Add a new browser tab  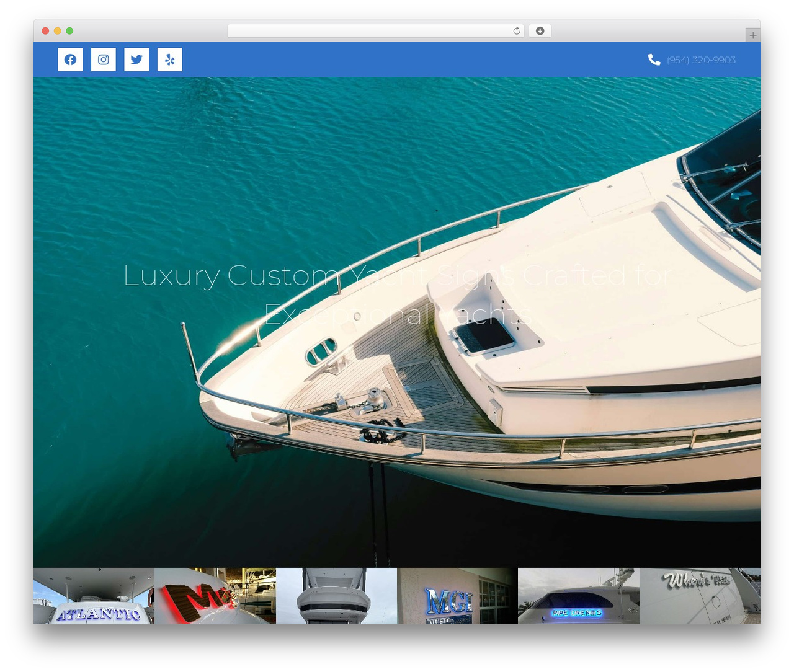(752, 35)
